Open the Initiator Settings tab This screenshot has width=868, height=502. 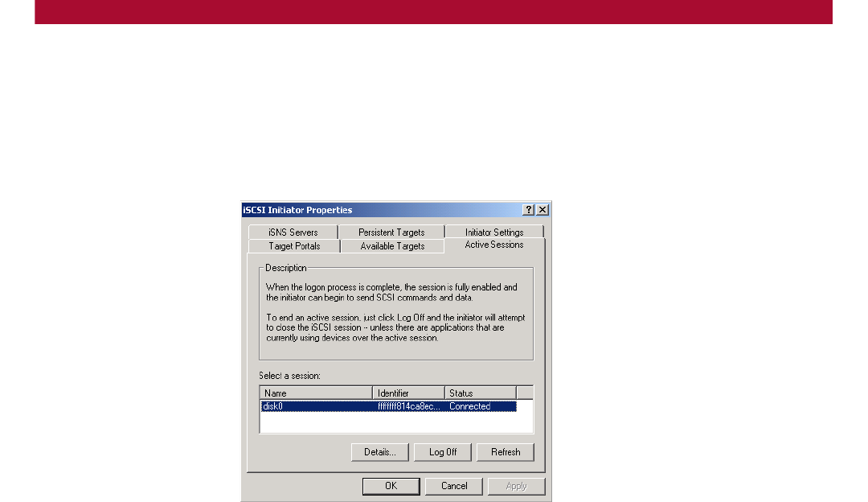[494, 232]
